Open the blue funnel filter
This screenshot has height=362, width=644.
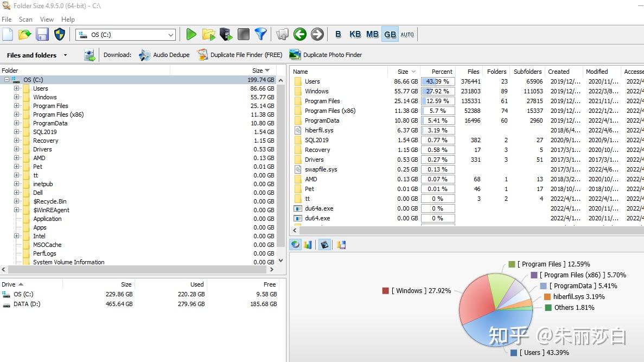(261, 35)
